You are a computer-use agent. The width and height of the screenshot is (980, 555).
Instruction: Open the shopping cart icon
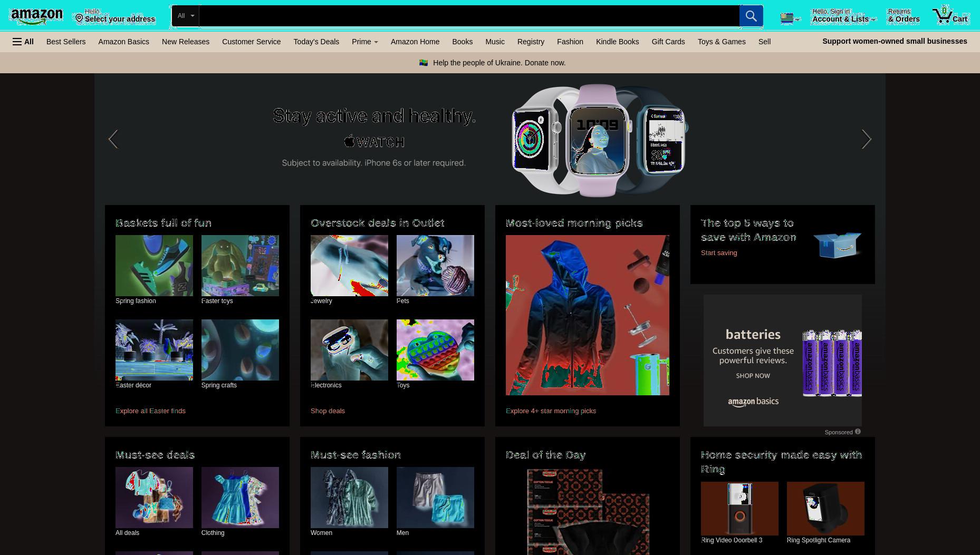(x=949, y=15)
